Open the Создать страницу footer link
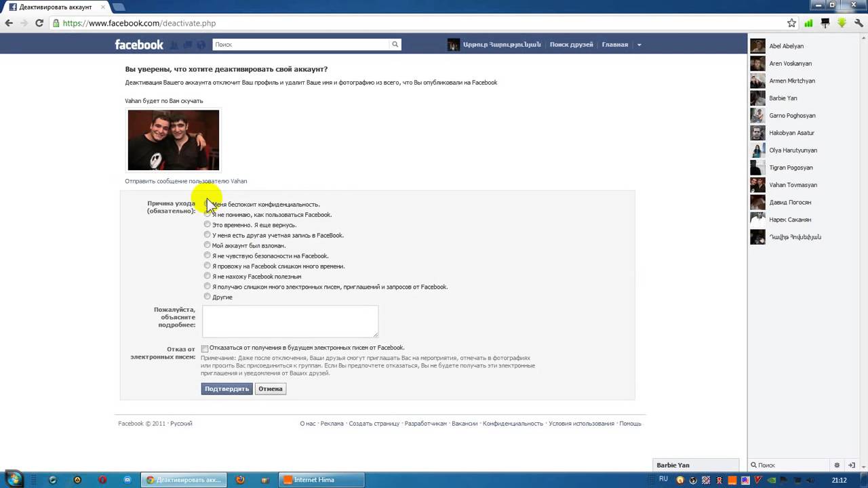868x488 pixels. [x=374, y=424]
